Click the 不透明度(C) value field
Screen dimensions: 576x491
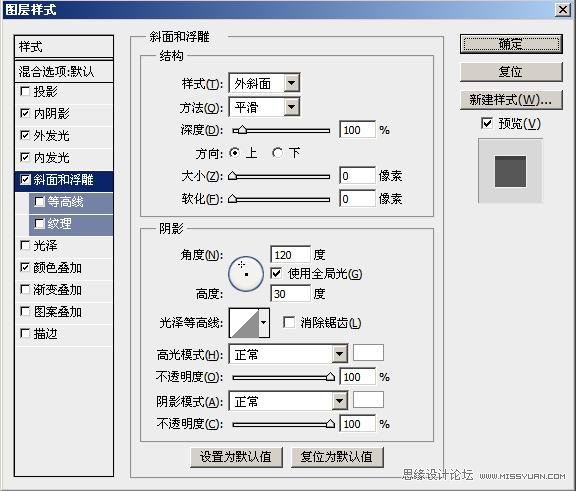pyautogui.click(x=357, y=423)
